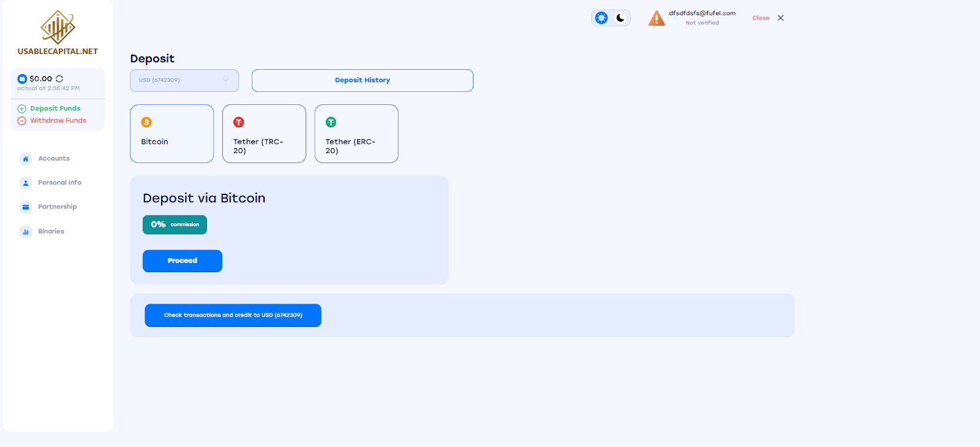Refresh the account balance icon
Image resolution: width=980 pixels, height=447 pixels.
(59, 78)
